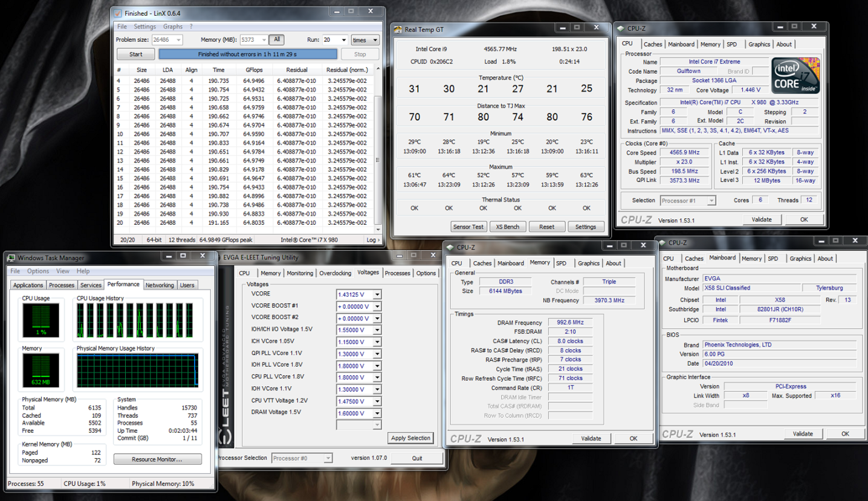The width and height of the screenshot is (868, 501).
Task: Click the Residual (norm.) column header in LinX
Action: click(x=347, y=70)
